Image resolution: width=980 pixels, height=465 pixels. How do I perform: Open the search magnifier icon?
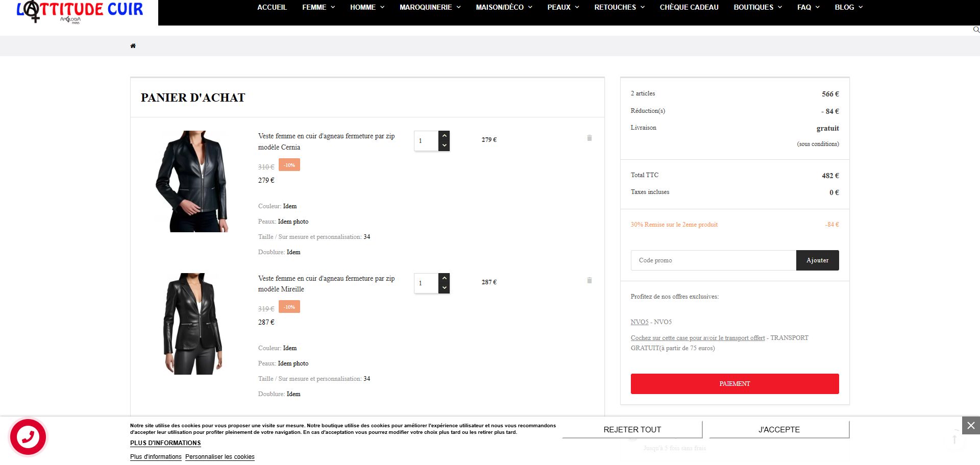point(976,30)
